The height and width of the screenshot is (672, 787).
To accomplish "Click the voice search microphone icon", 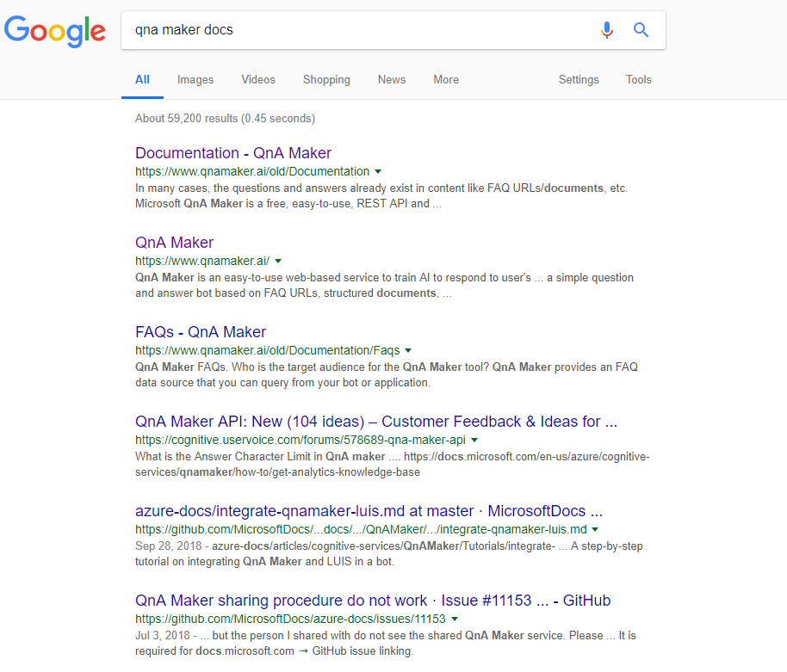I will click(x=607, y=29).
